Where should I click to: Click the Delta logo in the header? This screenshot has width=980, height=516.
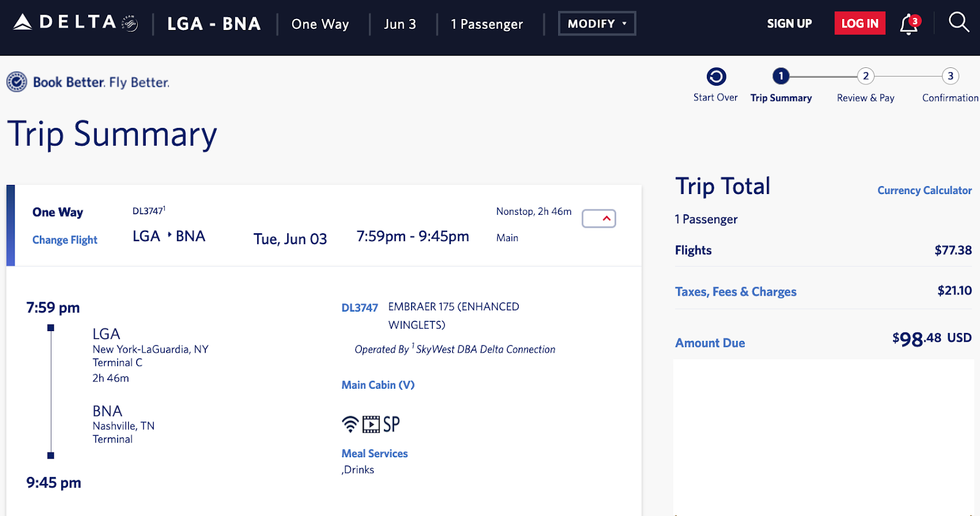pos(75,23)
